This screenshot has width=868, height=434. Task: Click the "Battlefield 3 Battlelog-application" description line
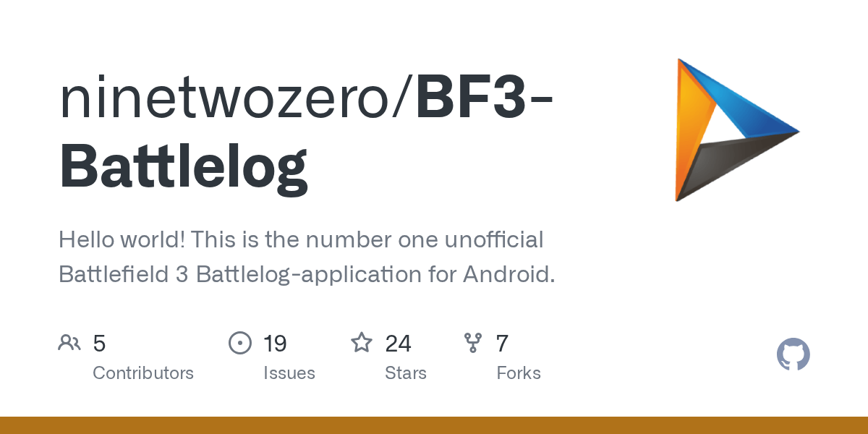(307, 275)
